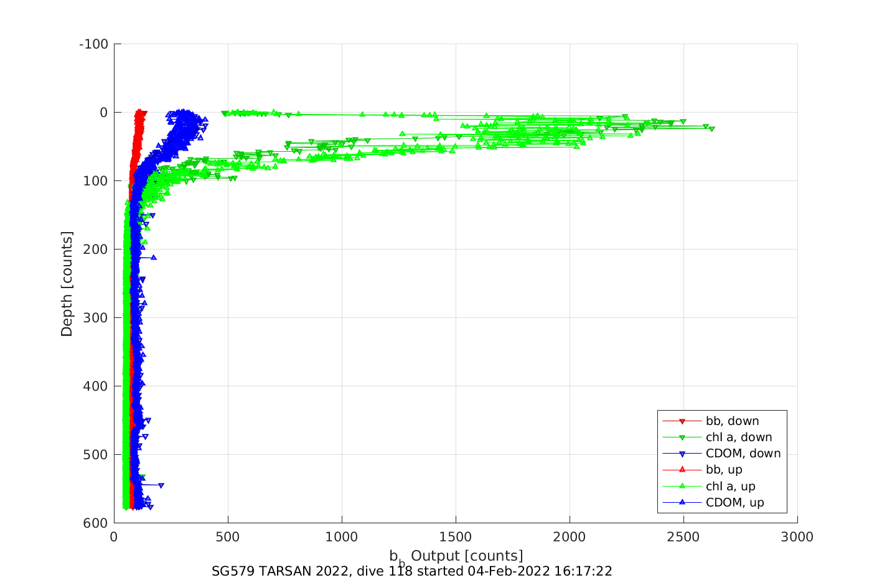This screenshot has height=588, width=882.
Task: Click the y-axis tick label 400
Action: click(96, 386)
